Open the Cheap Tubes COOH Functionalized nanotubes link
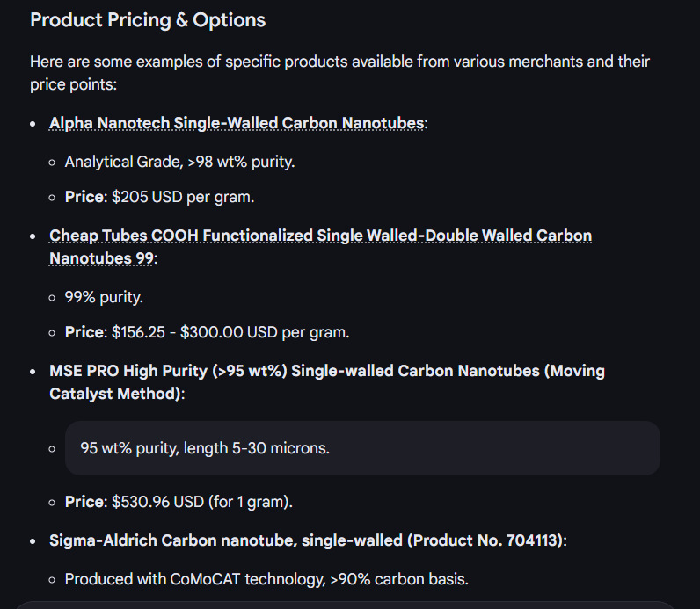700x609 pixels. 320,236
